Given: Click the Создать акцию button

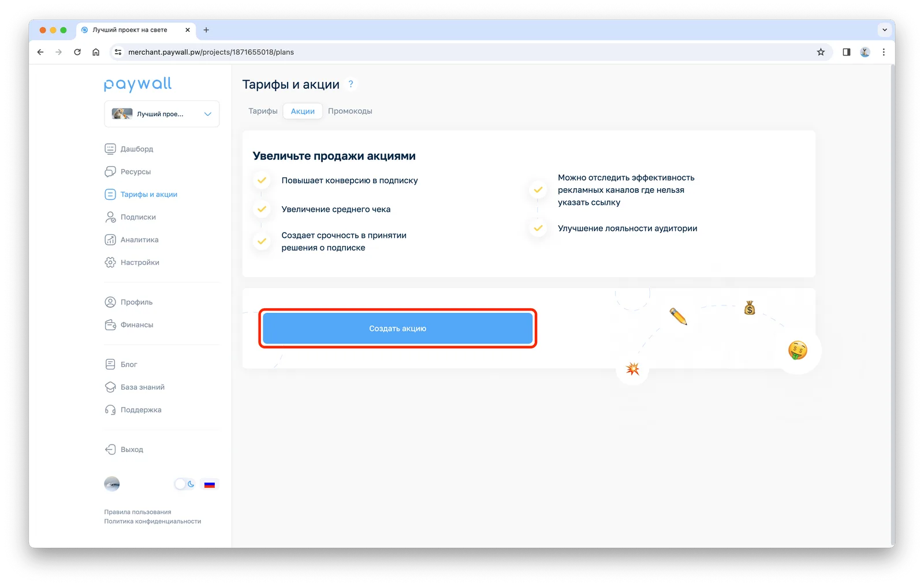Looking at the screenshot, I should pos(398,329).
